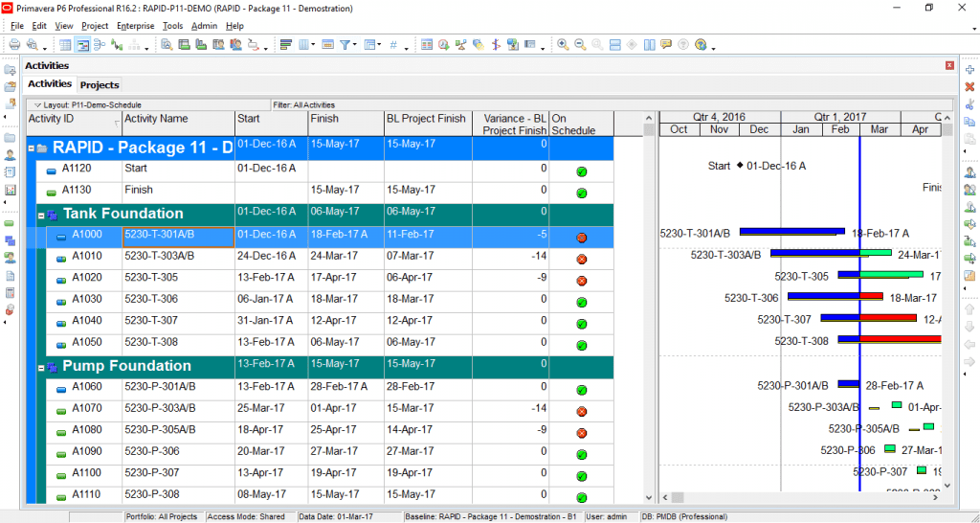Click the two-pane split layout icon
The height and width of the screenshot is (523, 980).
pyautogui.click(x=650, y=44)
